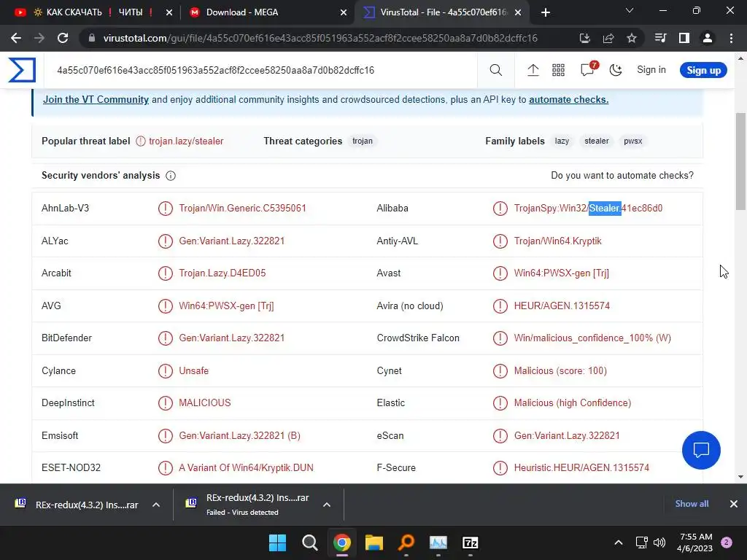Open Windows taskbar search
Viewport: 747px width, 560px height.
pyautogui.click(x=309, y=542)
